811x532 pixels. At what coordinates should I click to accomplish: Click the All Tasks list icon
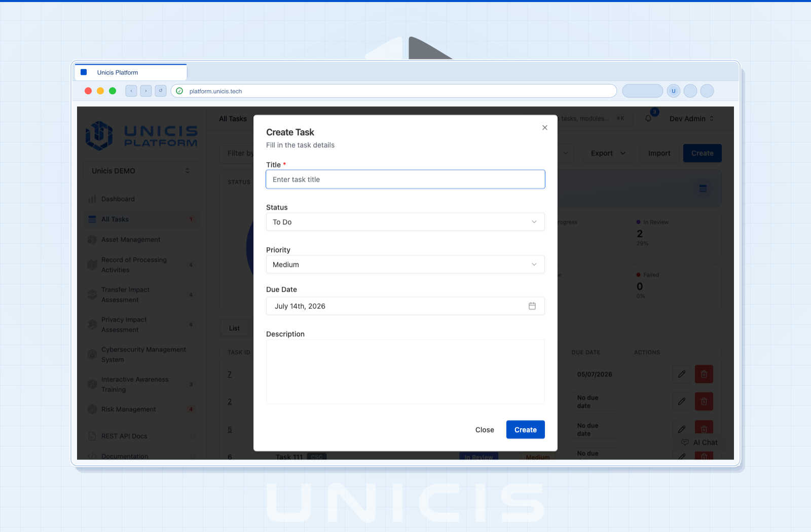92,219
